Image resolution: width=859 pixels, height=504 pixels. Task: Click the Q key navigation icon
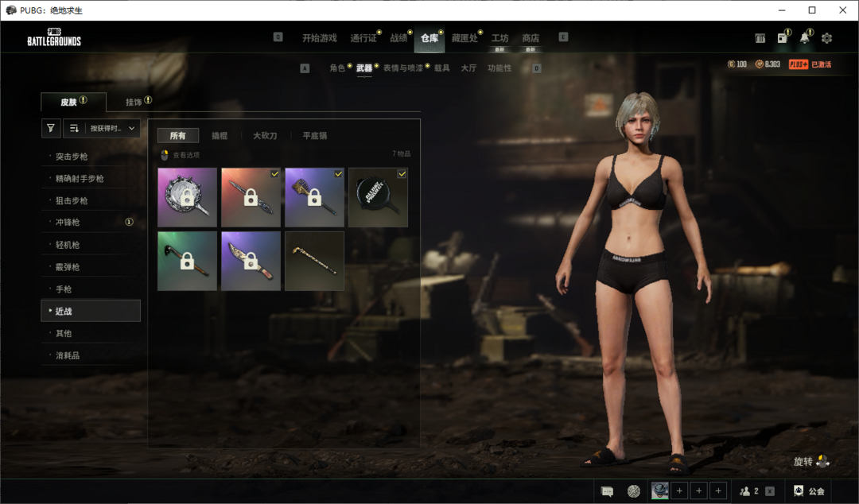click(x=278, y=37)
